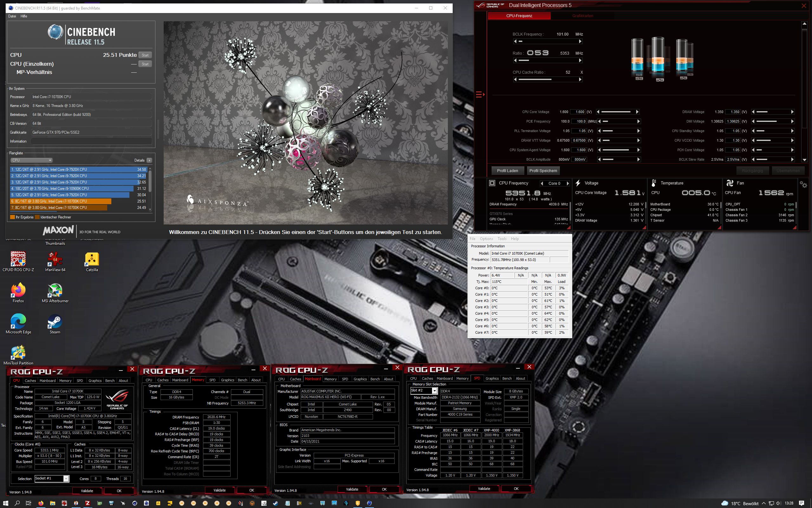Screen dimensions: 812x508
Task: Select the next core with the arrow right of Core 0
Action: pos(568,184)
